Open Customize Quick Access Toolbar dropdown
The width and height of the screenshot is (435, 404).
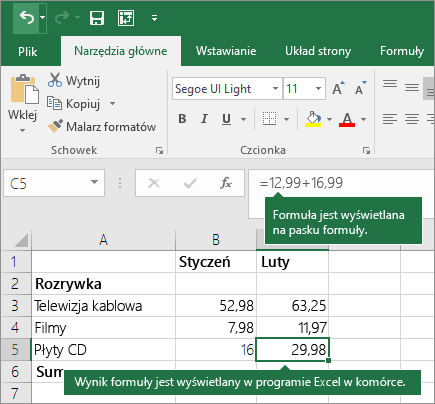coord(154,18)
